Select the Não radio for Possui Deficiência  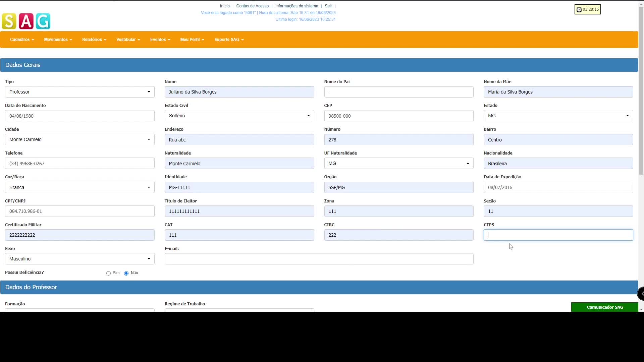pyautogui.click(x=126, y=274)
